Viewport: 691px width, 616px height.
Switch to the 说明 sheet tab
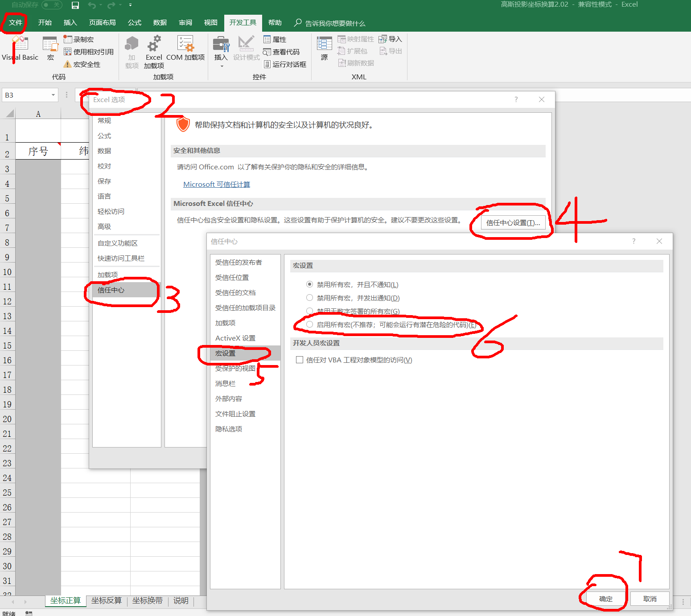coord(181,600)
